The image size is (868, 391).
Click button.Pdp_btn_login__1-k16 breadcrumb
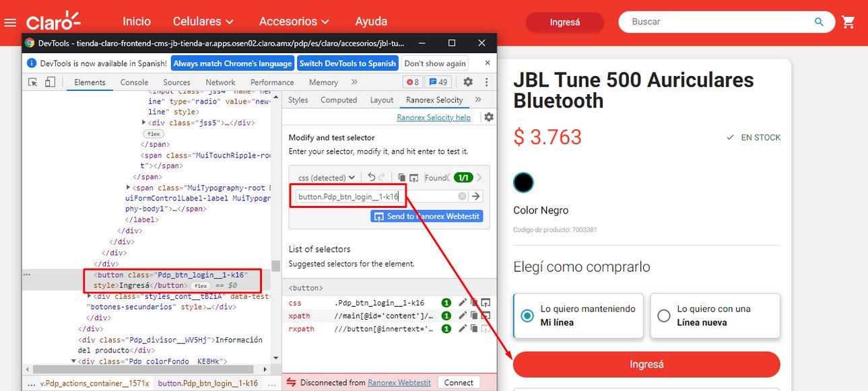click(x=207, y=383)
